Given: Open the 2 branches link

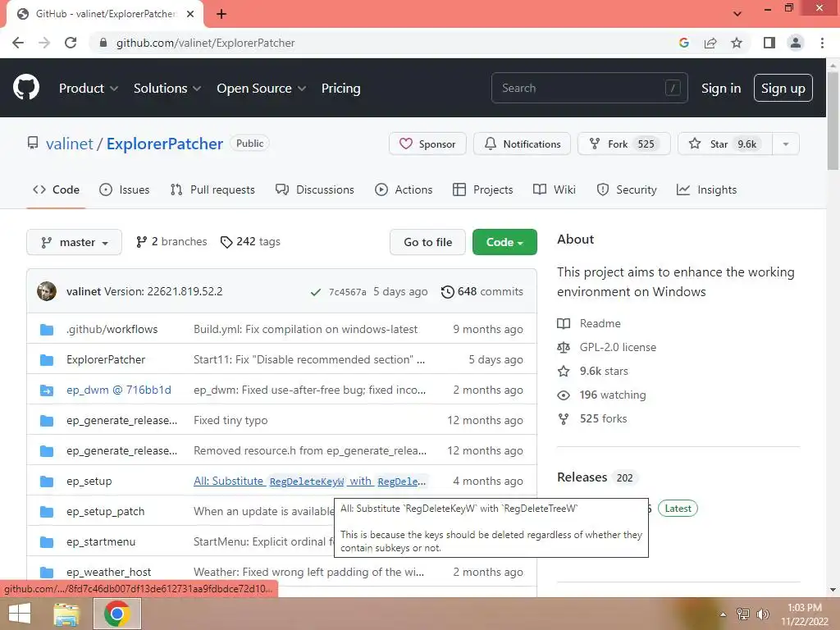Looking at the screenshot, I should (171, 242).
